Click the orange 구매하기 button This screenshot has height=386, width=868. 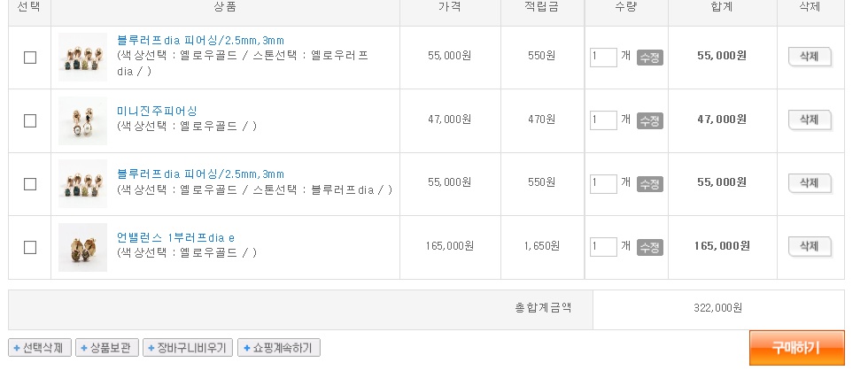click(795, 348)
